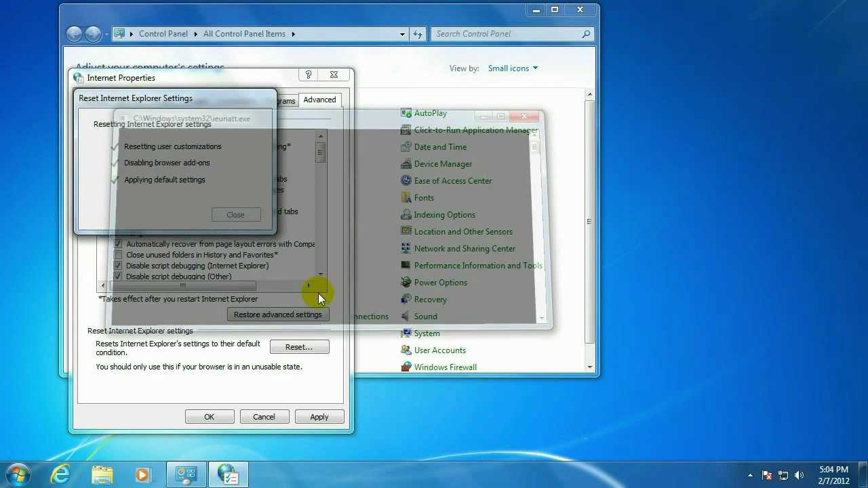Open the User Accounts link
The image size is (868, 488).
click(439, 350)
